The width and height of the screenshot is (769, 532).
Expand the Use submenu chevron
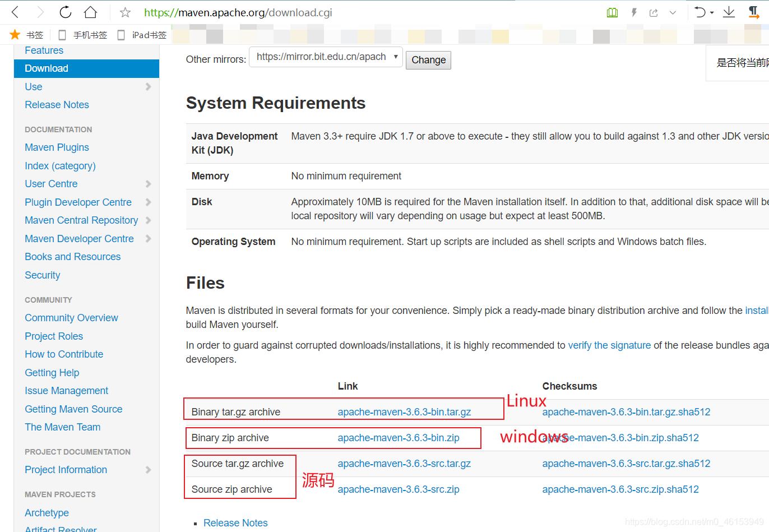(x=148, y=87)
